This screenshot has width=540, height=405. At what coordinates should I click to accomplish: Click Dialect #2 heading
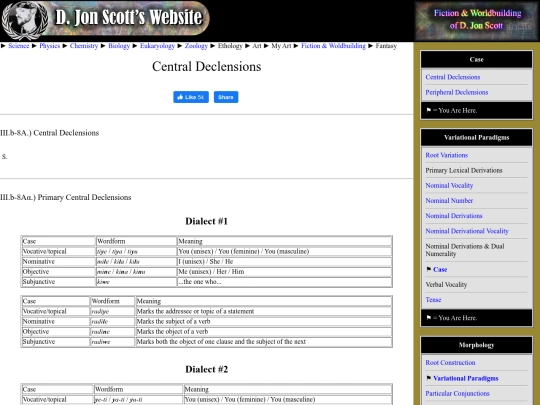coord(207,370)
